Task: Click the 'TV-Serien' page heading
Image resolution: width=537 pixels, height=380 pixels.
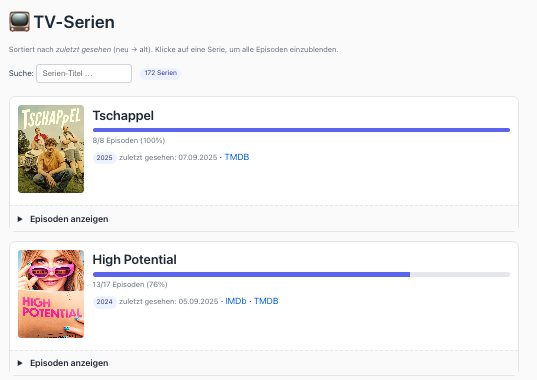Action: (x=74, y=22)
